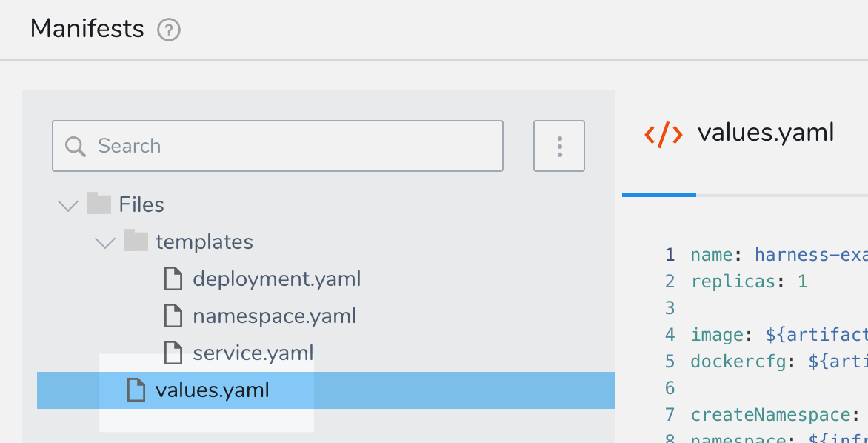Select the blue underlined editor tab
This screenshot has width=868, height=443.
658,195
